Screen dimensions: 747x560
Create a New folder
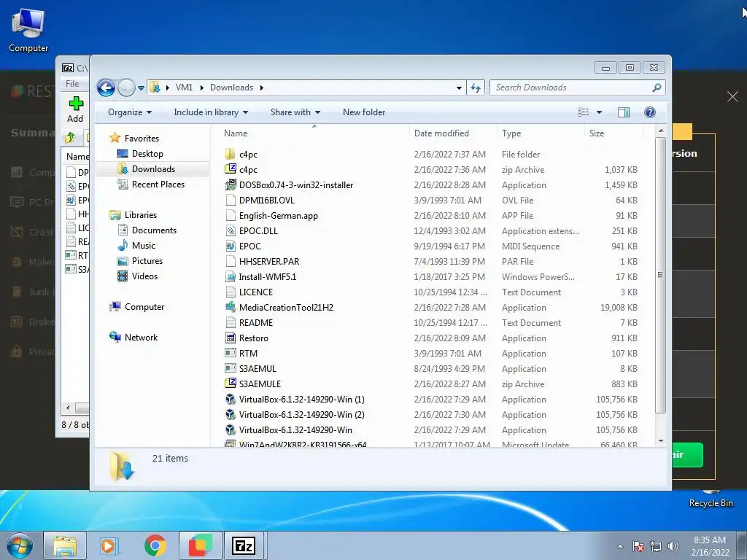(x=364, y=112)
